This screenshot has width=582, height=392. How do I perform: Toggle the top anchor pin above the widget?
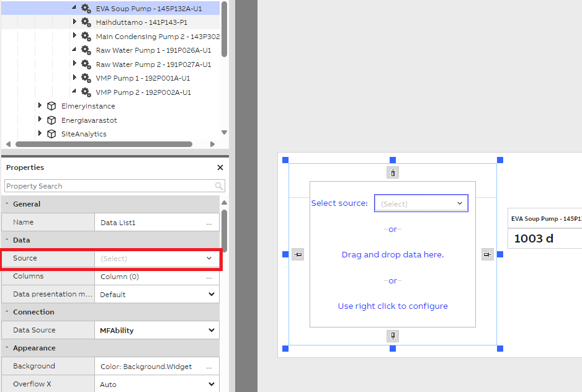pyautogui.click(x=392, y=172)
